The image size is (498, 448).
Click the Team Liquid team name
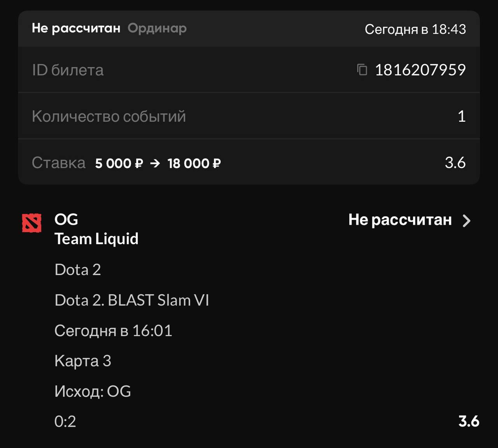(x=96, y=239)
